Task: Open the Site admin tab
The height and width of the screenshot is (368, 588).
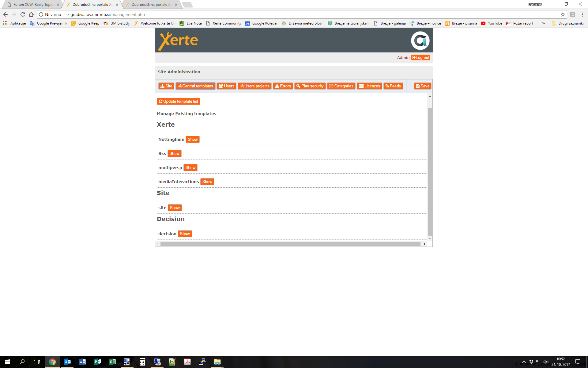Action: [166, 86]
